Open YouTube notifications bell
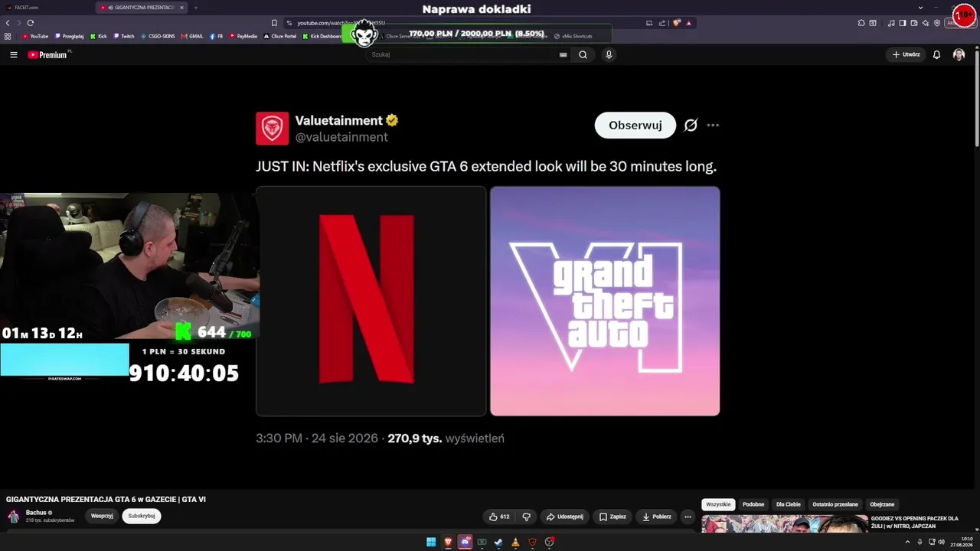The width and height of the screenshot is (980, 551). point(936,54)
